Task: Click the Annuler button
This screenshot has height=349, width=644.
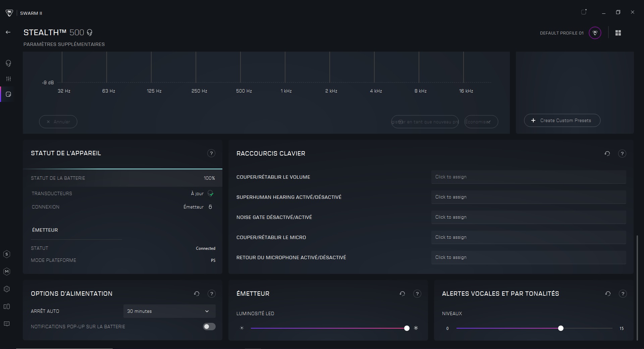Action: click(58, 122)
